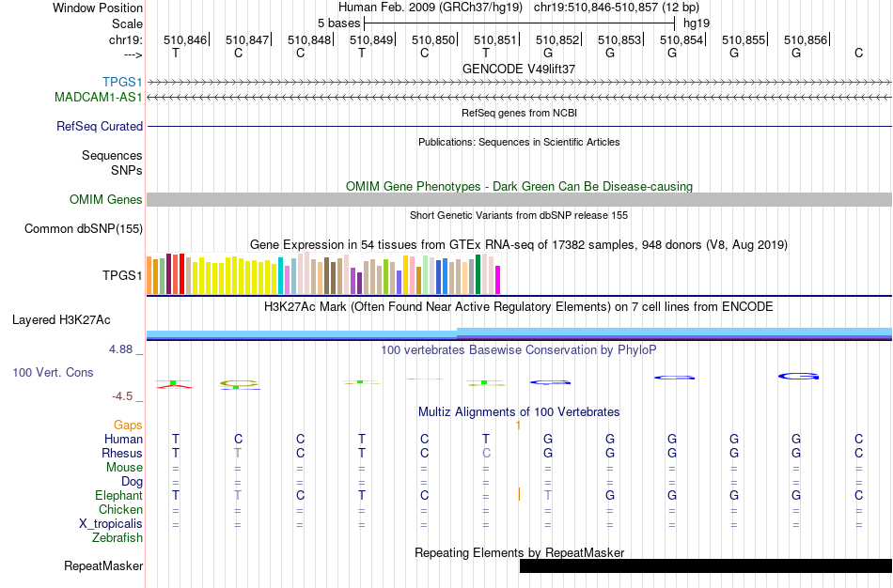Click the OMIM Genes track label

click(106, 200)
